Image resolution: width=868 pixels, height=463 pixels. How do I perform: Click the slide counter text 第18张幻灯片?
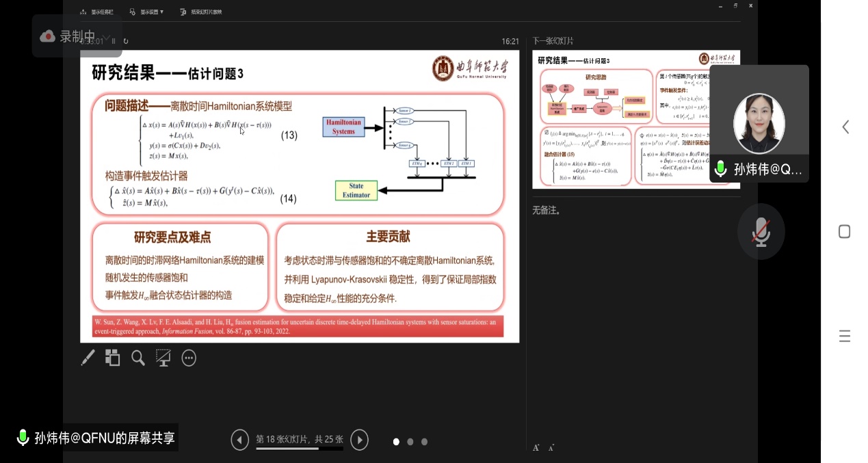coord(300,439)
